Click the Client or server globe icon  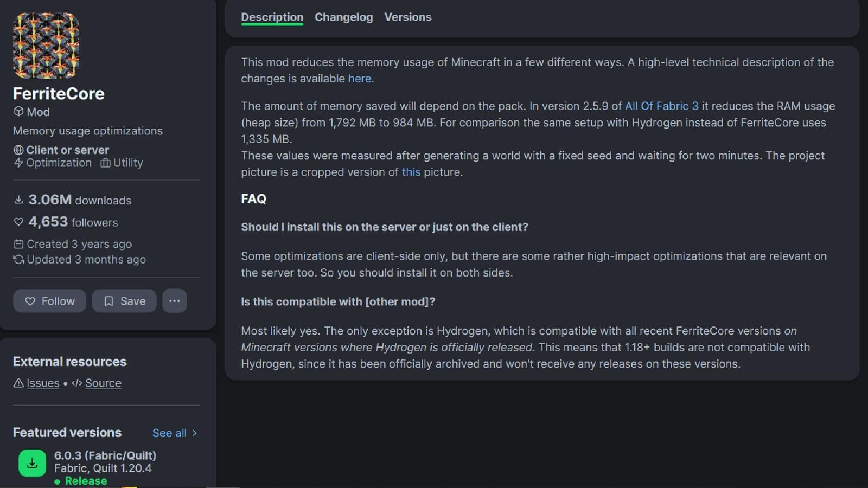pos(18,150)
